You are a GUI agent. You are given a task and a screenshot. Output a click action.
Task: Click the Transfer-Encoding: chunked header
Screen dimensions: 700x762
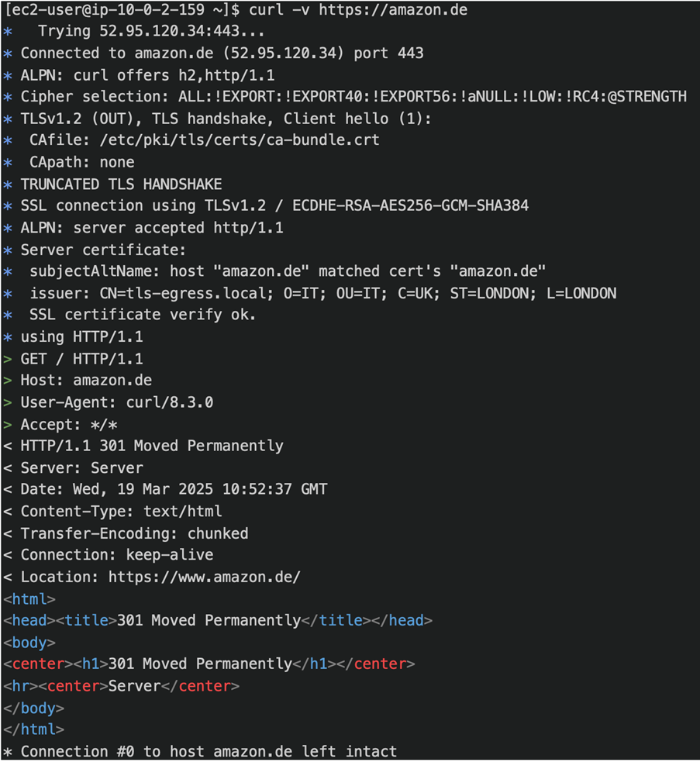(x=134, y=533)
